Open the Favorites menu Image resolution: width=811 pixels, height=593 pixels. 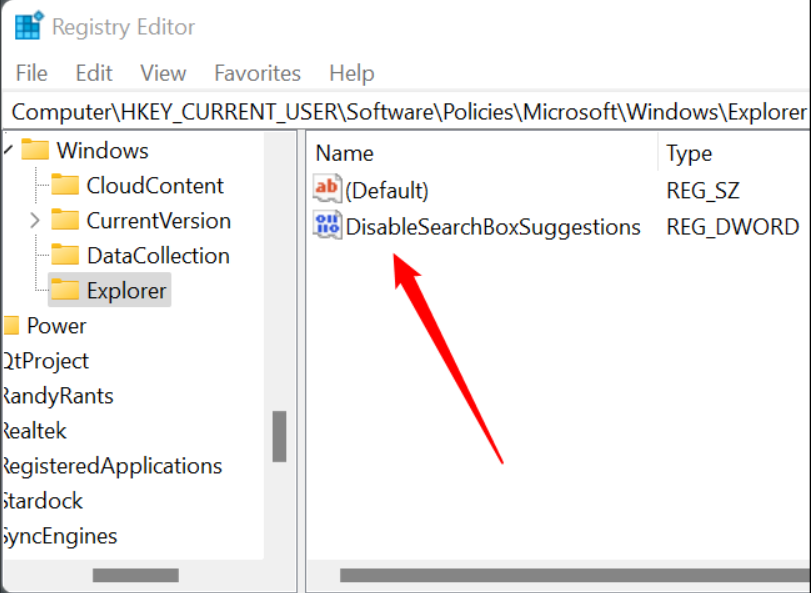point(257,73)
